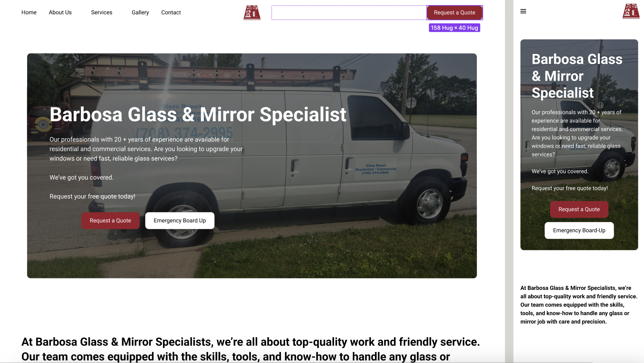Select the header Request a Quote button
The image size is (644, 363).
pos(454,13)
